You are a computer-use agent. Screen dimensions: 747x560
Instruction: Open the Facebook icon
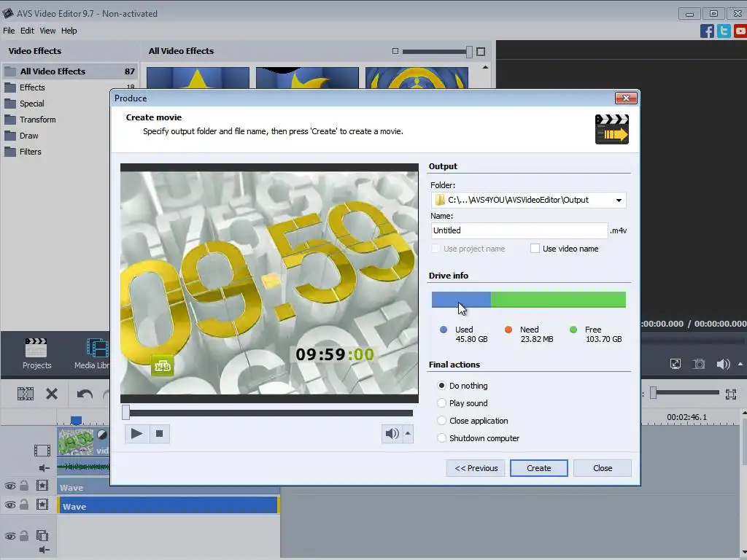[x=707, y=31]
